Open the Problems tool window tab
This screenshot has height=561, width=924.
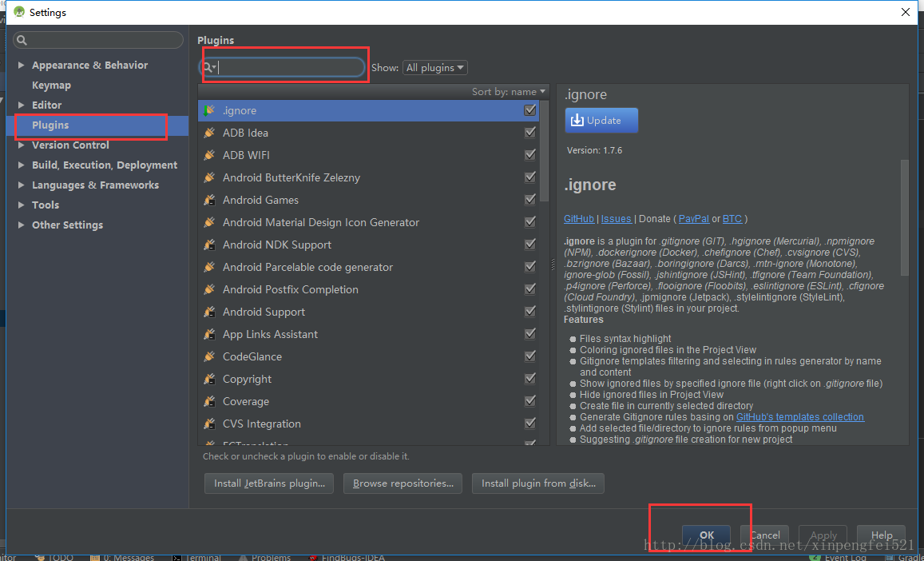[x=264, y=557]
